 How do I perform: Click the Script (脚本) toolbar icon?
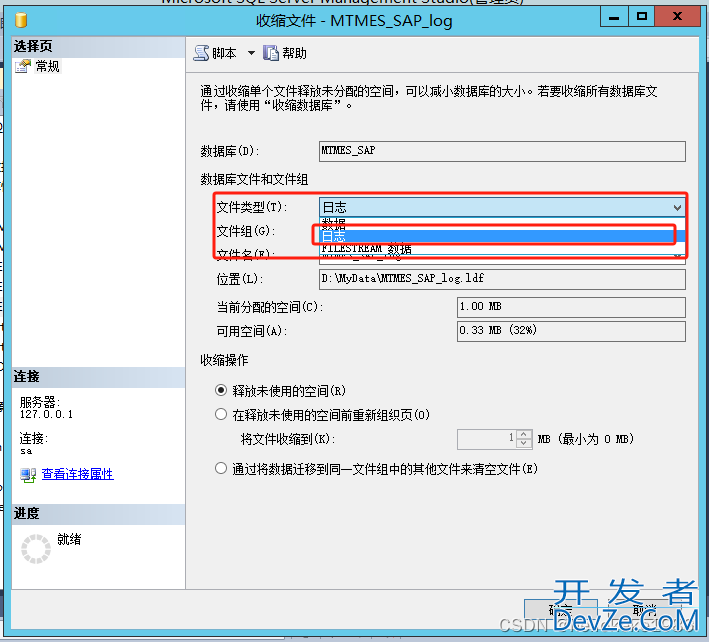[201, 53]
